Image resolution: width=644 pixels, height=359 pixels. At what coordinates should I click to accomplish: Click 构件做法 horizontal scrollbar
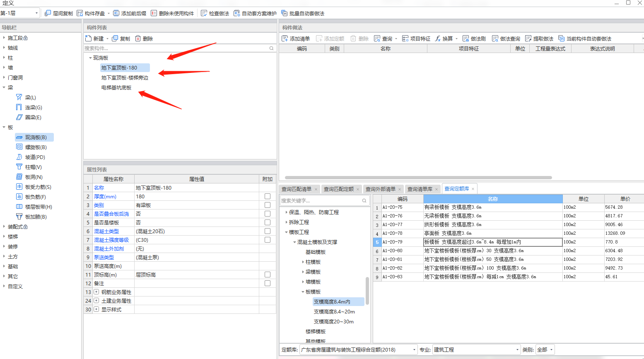tap(418, 178)
